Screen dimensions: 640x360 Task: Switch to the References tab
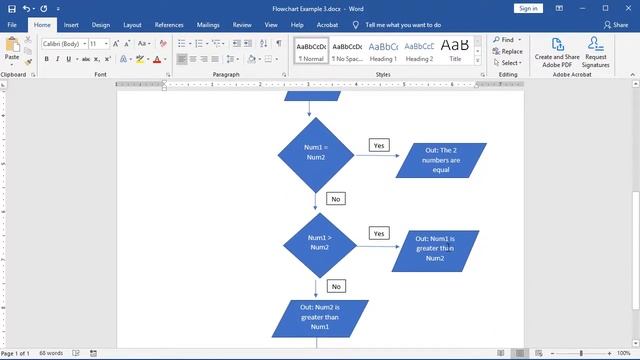[x=169, y=25]
